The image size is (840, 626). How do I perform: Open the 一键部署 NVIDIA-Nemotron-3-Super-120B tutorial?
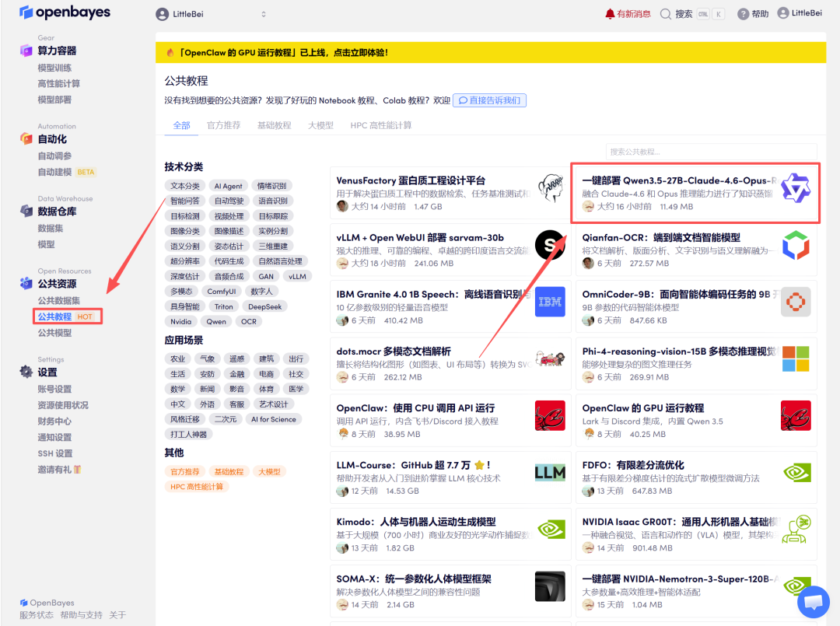click(x=696, y=591)
